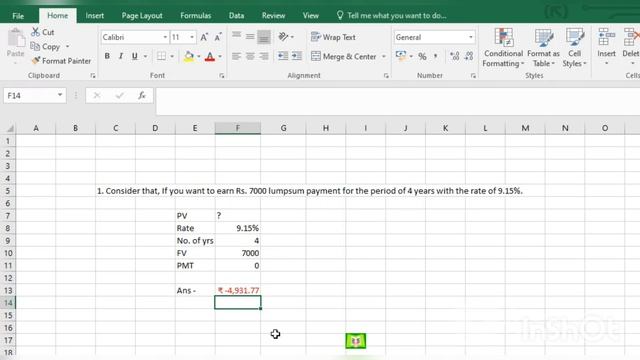640x360 pixels.
Task: Click the select-all corner triangle
Action: (x=10, y=129)
